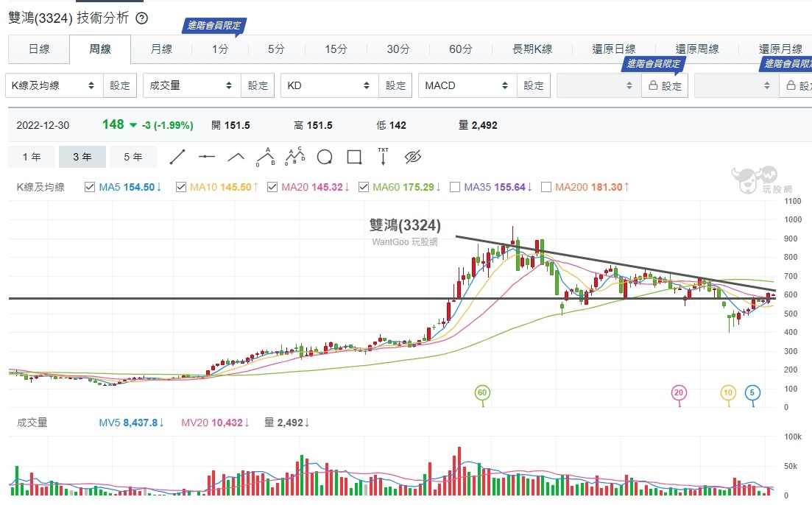Open the MACD indicator dropdown
Screen dimensions: 812x505
coord(467,85)
